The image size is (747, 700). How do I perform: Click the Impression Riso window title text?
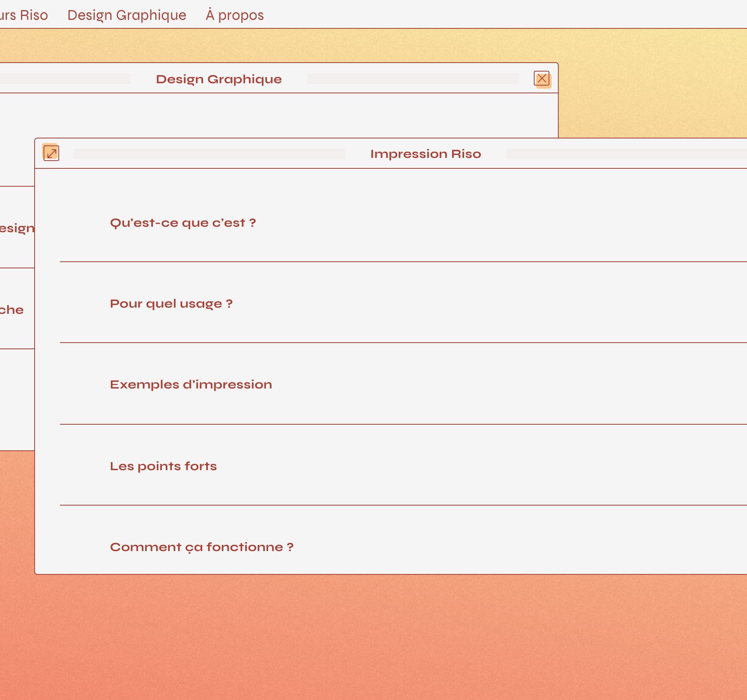tap(426, 154)
